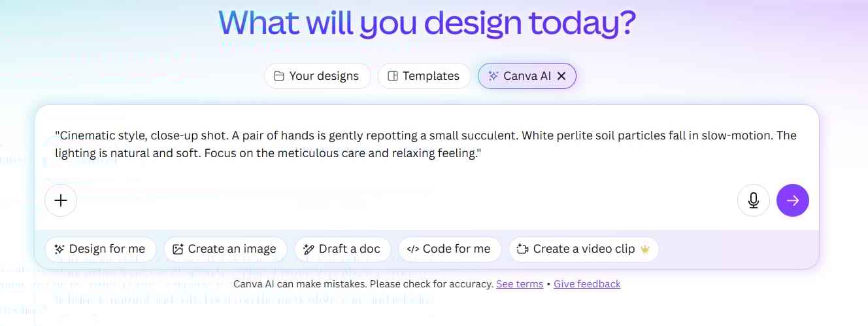Select Create a video clip option
The height and width of the screenshot is (326, 868).
pos(583,249)
